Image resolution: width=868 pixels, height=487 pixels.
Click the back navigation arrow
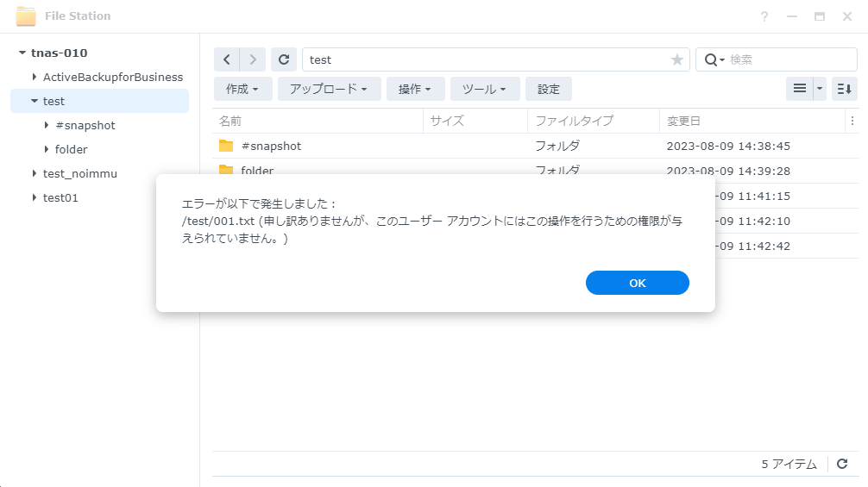point(227,59)
